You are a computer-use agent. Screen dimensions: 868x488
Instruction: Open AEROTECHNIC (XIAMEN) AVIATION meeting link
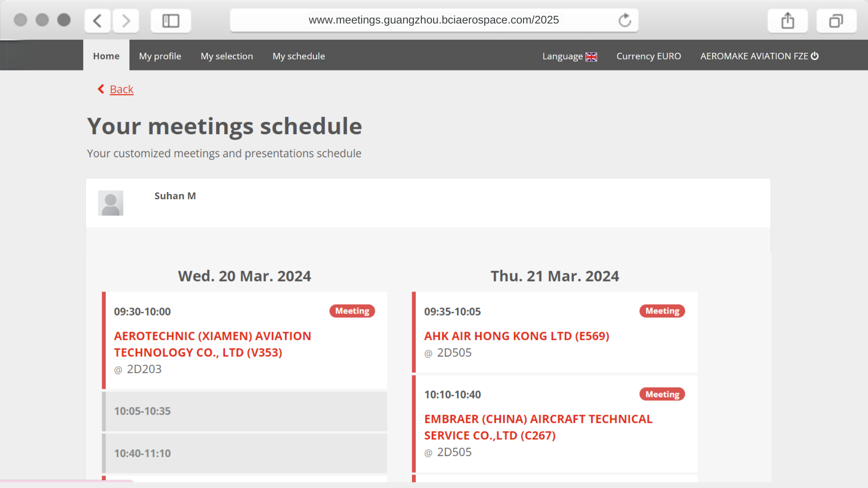212,344
